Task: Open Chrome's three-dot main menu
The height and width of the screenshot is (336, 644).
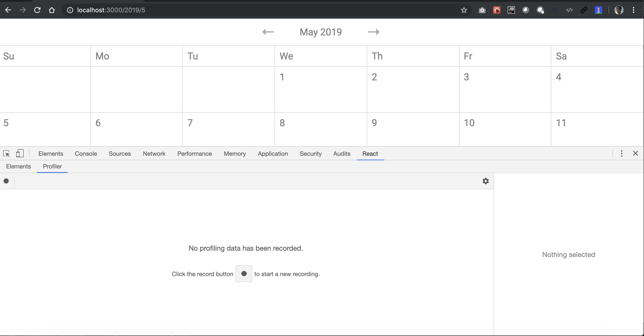Action: point(634,10)
